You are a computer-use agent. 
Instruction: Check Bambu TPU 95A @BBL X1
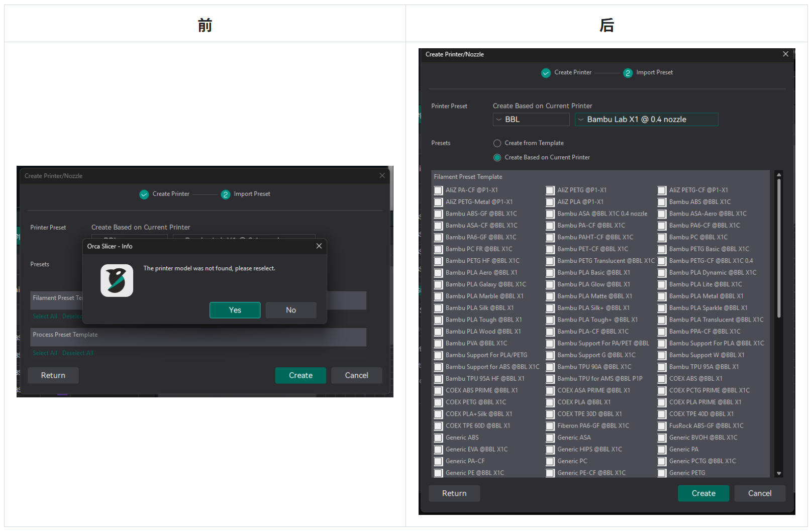click(662, 367)
